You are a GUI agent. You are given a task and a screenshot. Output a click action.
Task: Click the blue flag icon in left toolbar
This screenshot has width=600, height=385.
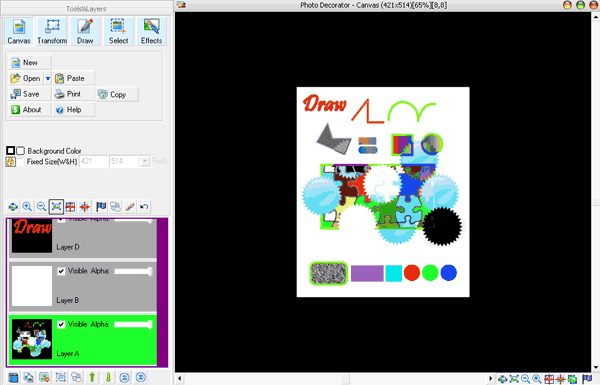101,207
